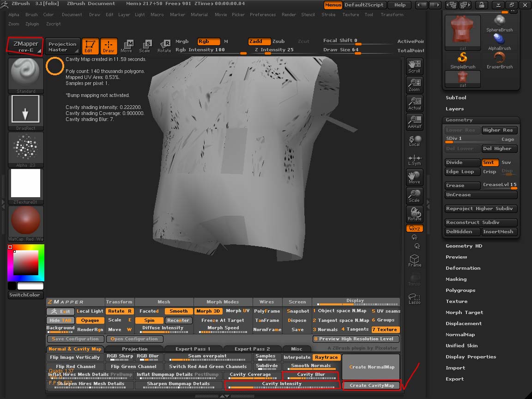Adjust the Rgb Intensity slider
Screen dimensions: 532x399
pos(211,50)
